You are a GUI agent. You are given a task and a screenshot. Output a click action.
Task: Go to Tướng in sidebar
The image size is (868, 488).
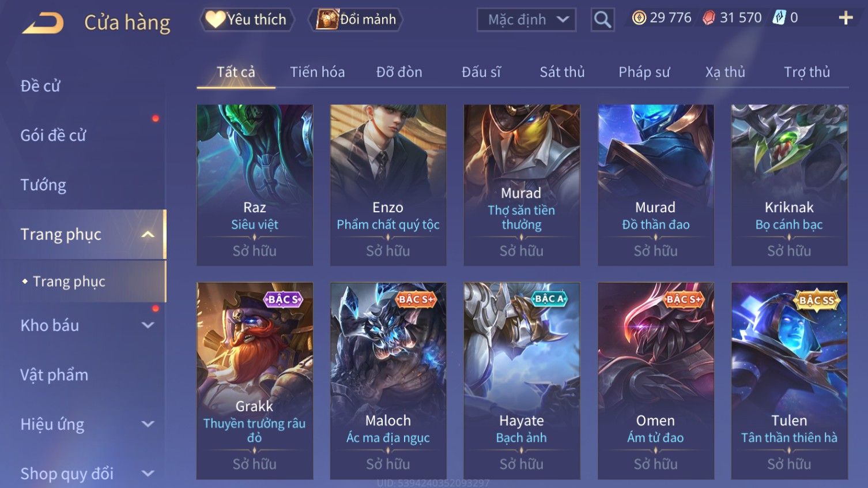[43, 185]
